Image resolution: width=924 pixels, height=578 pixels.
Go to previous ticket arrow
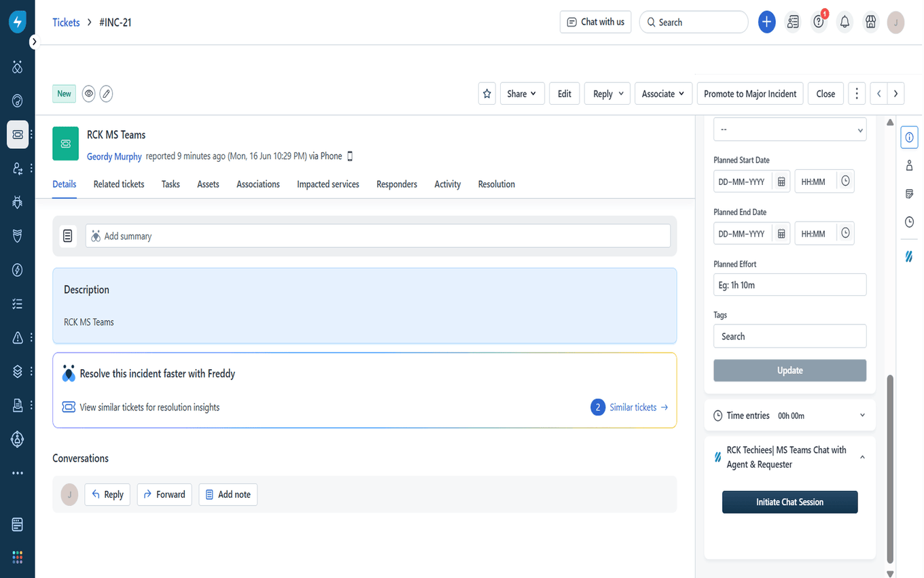(x=878, y=94)
